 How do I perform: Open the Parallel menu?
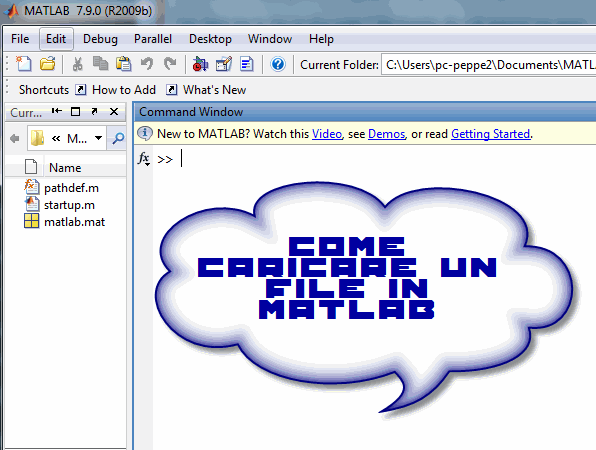click(x=153, y=39)
